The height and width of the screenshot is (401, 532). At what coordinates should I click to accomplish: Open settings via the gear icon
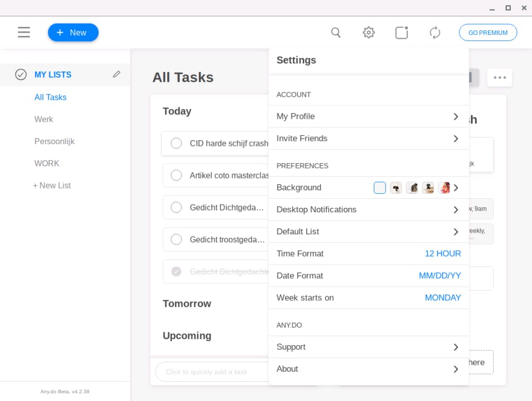(369, 33)
